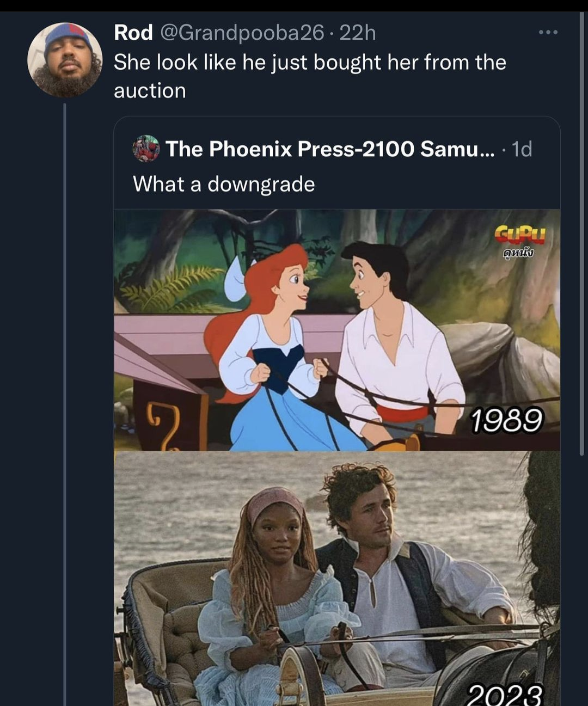Click the Thai text under the GURU logo

point(518,253)
